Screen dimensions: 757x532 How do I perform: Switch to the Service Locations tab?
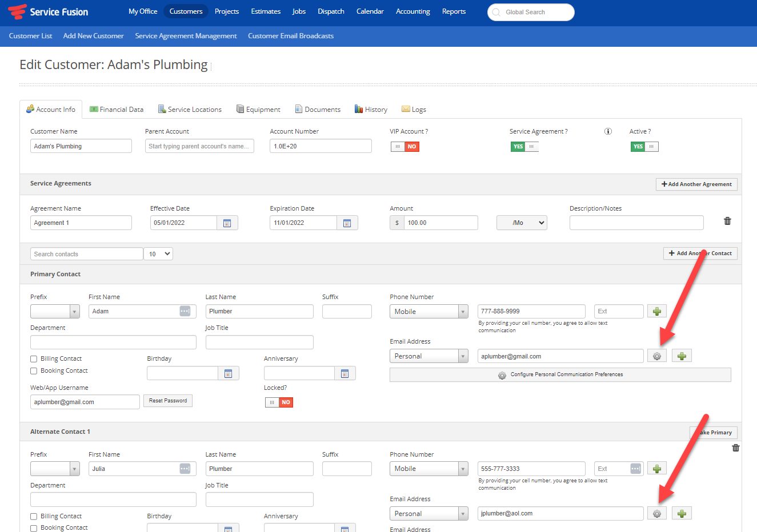click(190, 110)
